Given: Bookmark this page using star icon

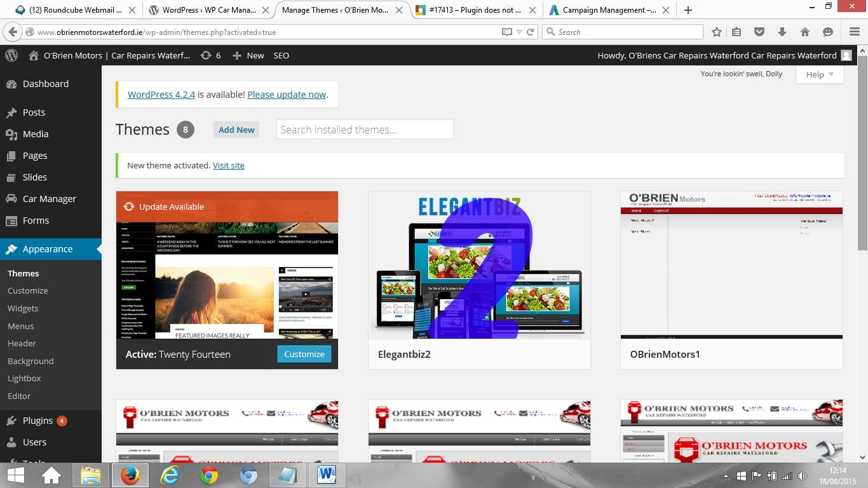Looking at the screenshot, I should click(x=717, y=32).
